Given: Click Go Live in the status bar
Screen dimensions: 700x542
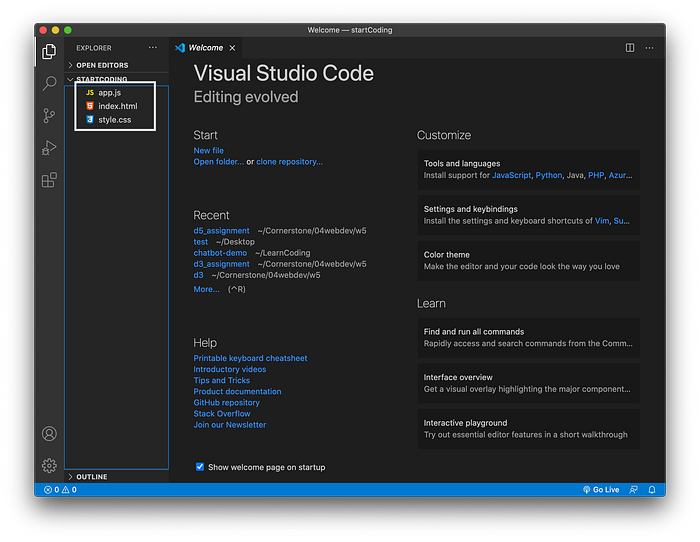Looking at the screenshot, I should (601, 490).
